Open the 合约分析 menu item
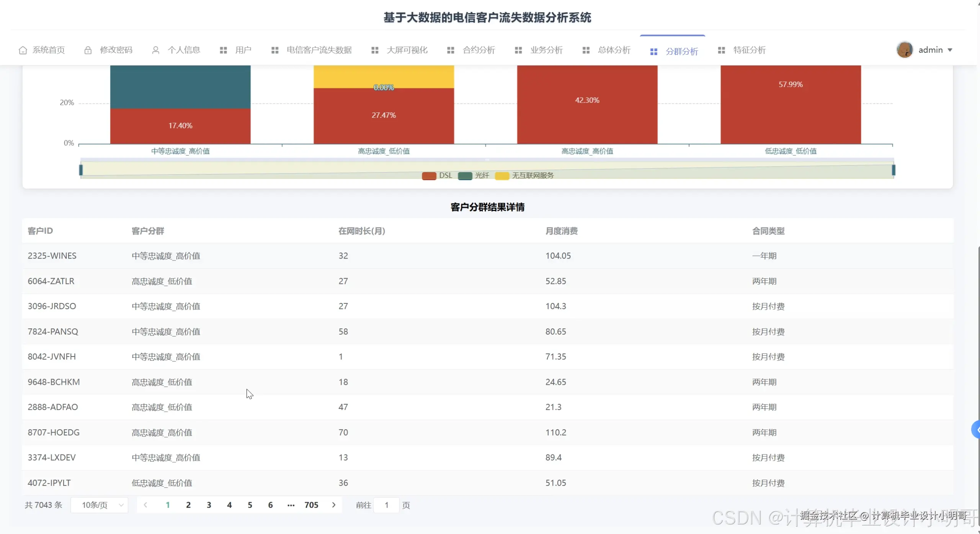Screen dimensions: 980x534 coord(479,50)
